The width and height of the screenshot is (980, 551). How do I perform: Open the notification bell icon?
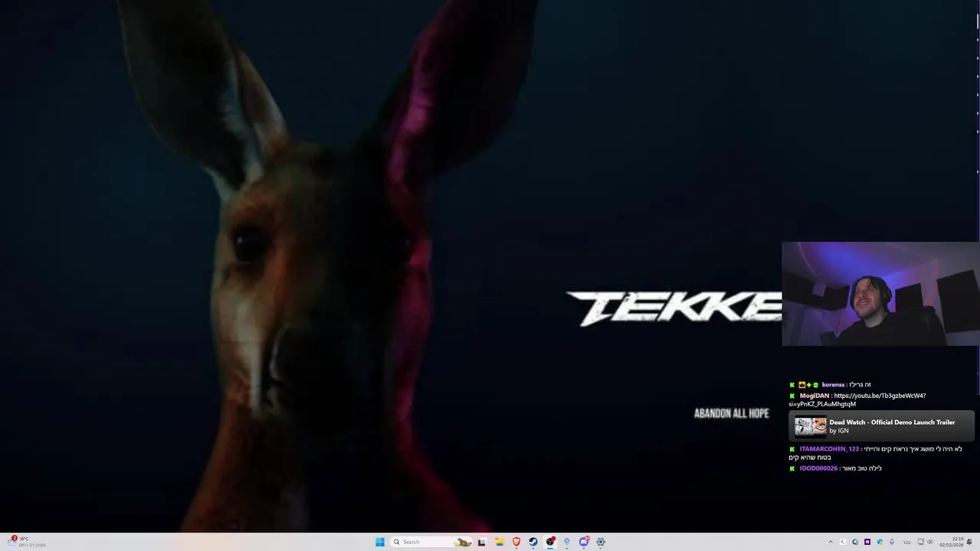(x=969, y=542)
